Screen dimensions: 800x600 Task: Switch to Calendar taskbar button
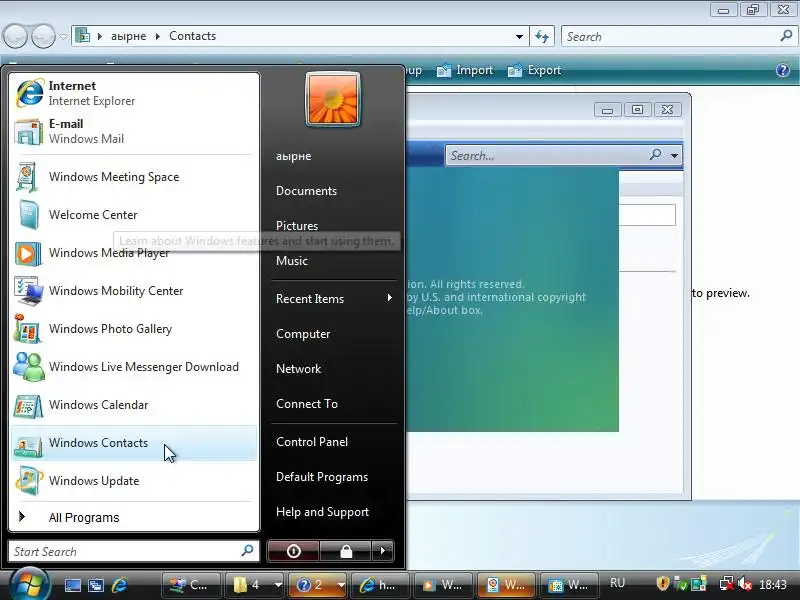pos(569,585)
